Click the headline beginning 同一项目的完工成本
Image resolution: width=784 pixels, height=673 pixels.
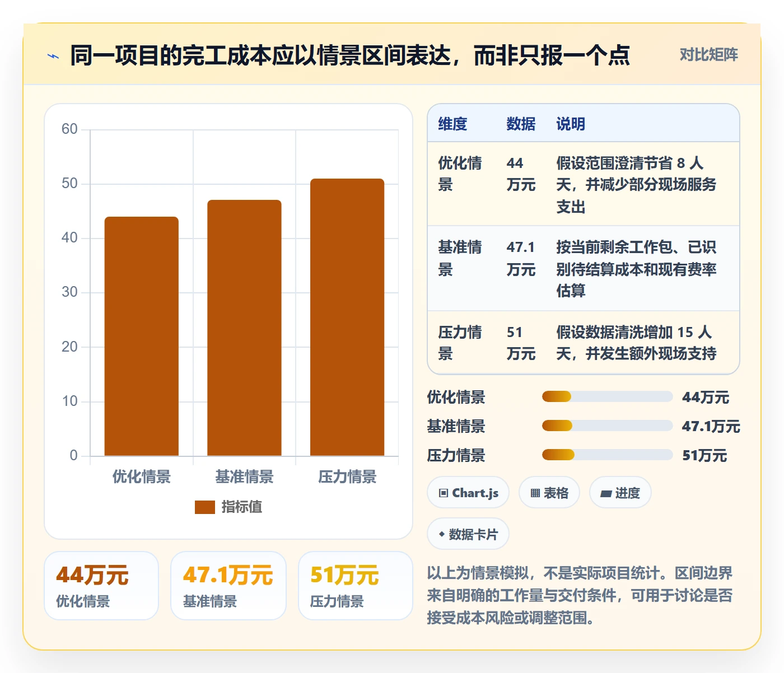350,55
